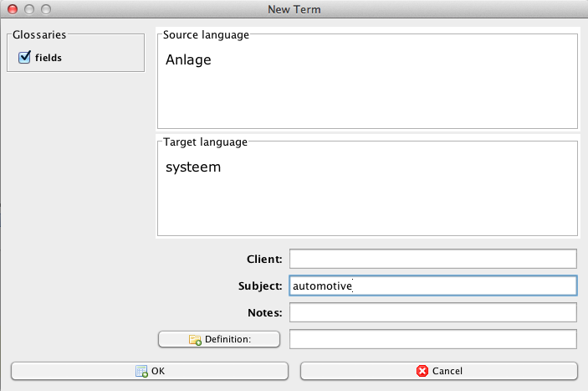Click the zoom button in title bar
Image resolution: width=588 pixels, height=391 pixels.
point(46,9)
